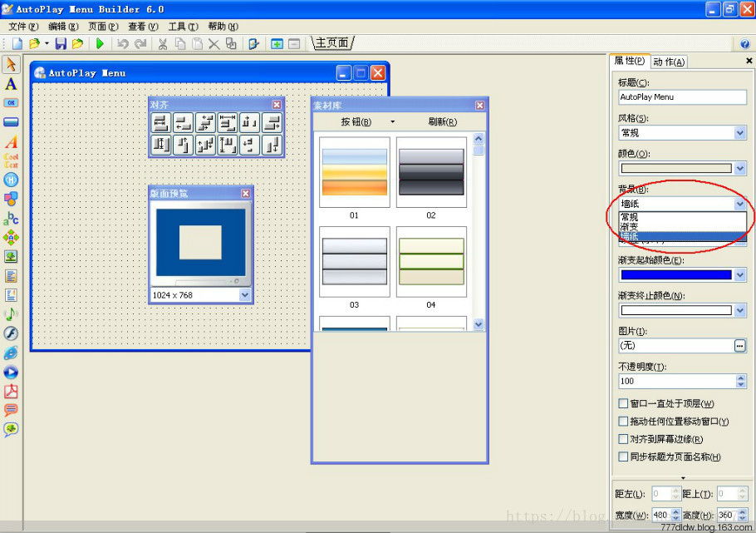The image size is (756, 533).
Task: Click the 图片 browse ellipsis button
Action: [740, 346]
